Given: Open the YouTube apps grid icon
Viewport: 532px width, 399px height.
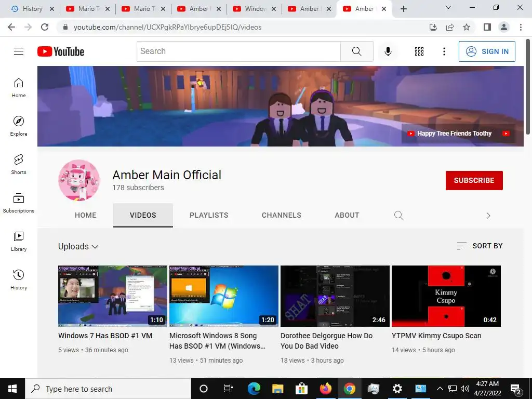Looking at the screenshot, I should [419, 51].
